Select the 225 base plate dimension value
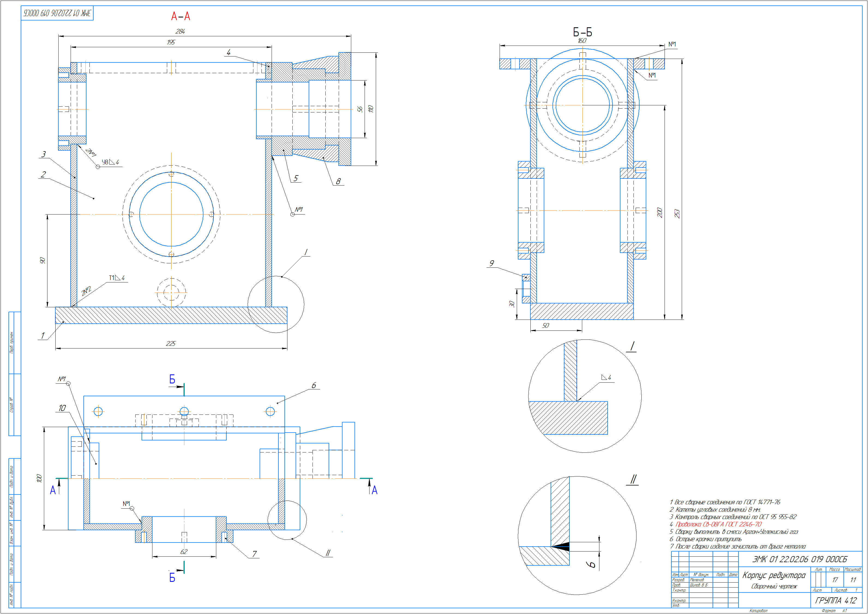The height and width of the screenshot is (614, 868). tap(171, 344)
